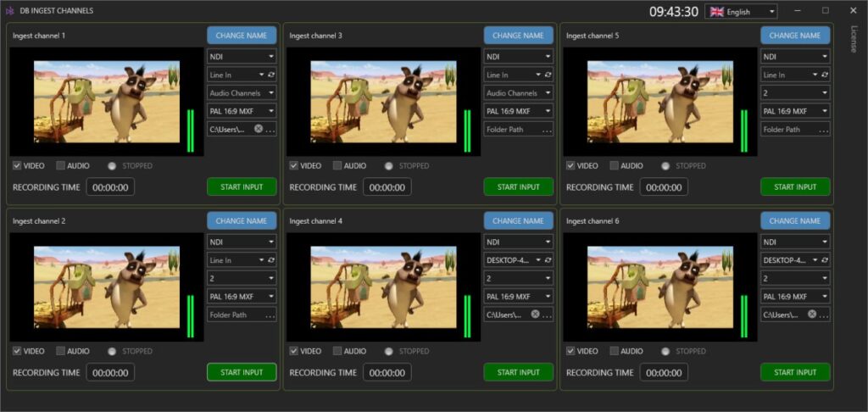The height and width of the screenshot is (412, 868).
Task: Toggle VIDEO checkbox in Ingest channel 5
Action: click(570, 165)
